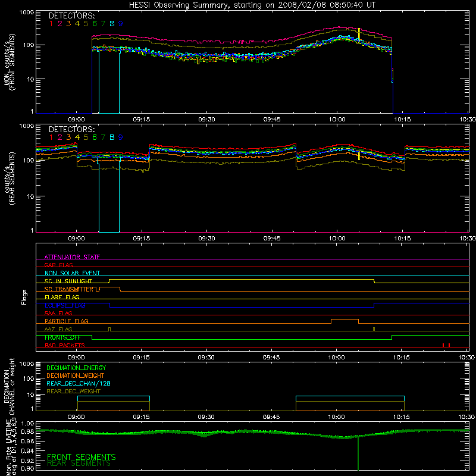Click the FRONT SEGMENTS label in livetime plot
Viewport: 476px width, 476px height.
pyautogui.click(x=82, y=457)
